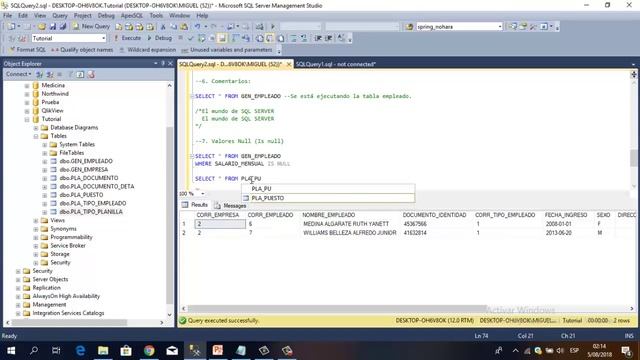
Task: Switch to SQLQuery1.sql tab
Action: pyautogui.click(x=336, y=64)
